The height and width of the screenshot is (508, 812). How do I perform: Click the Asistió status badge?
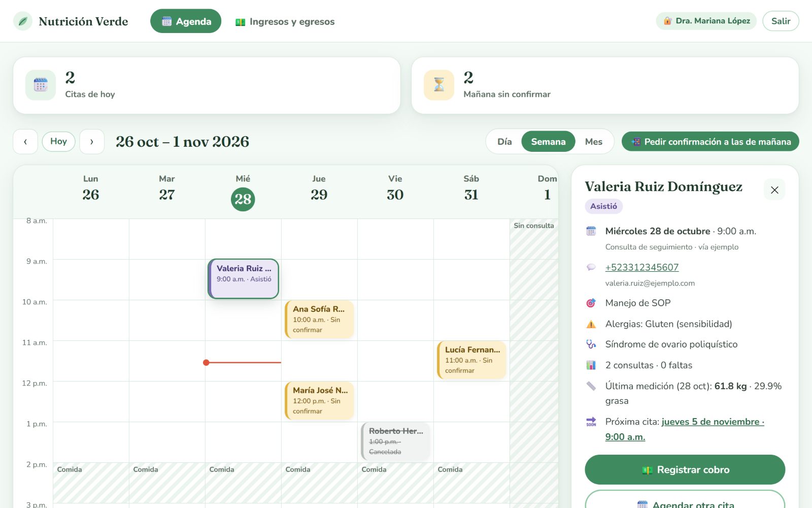[604, 206]
